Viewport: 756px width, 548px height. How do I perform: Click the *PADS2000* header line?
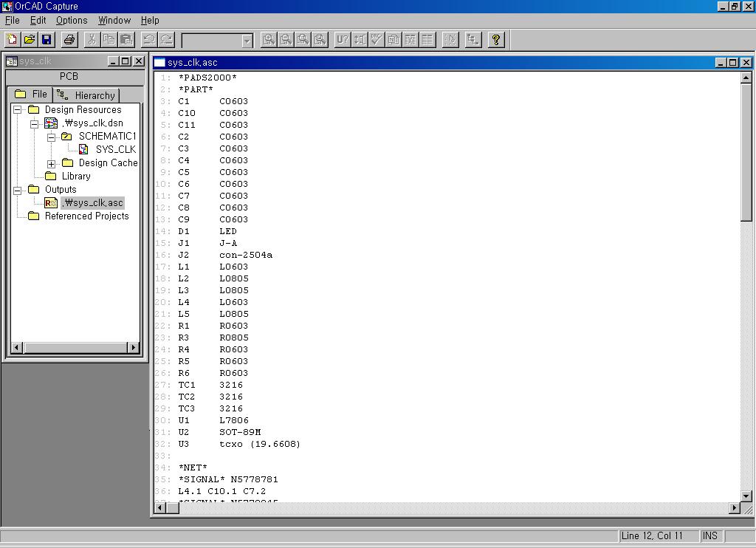(207, 78)
